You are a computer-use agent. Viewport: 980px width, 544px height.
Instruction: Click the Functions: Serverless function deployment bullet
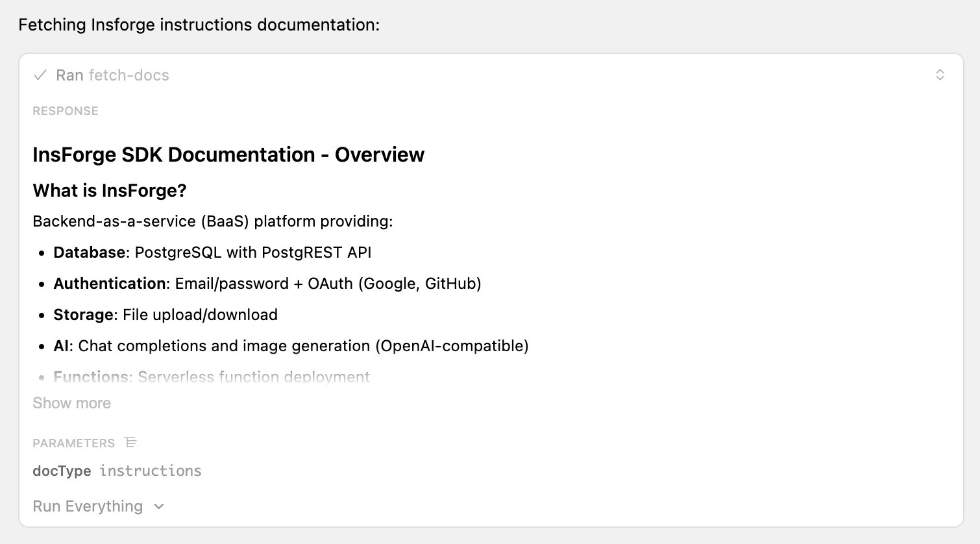click(212, 377)
